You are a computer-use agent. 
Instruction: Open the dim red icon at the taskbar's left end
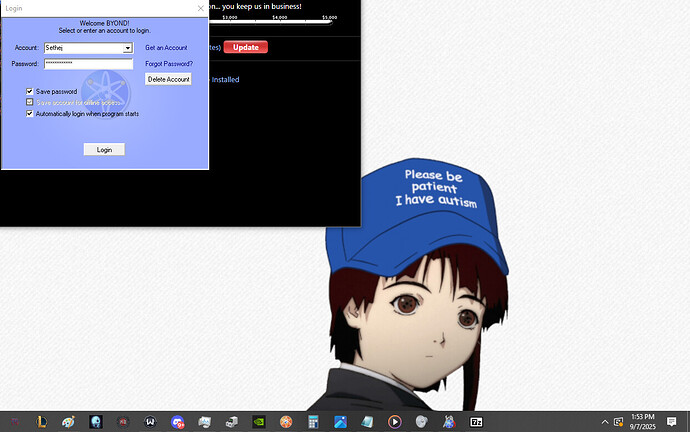[x=14, y=422]
